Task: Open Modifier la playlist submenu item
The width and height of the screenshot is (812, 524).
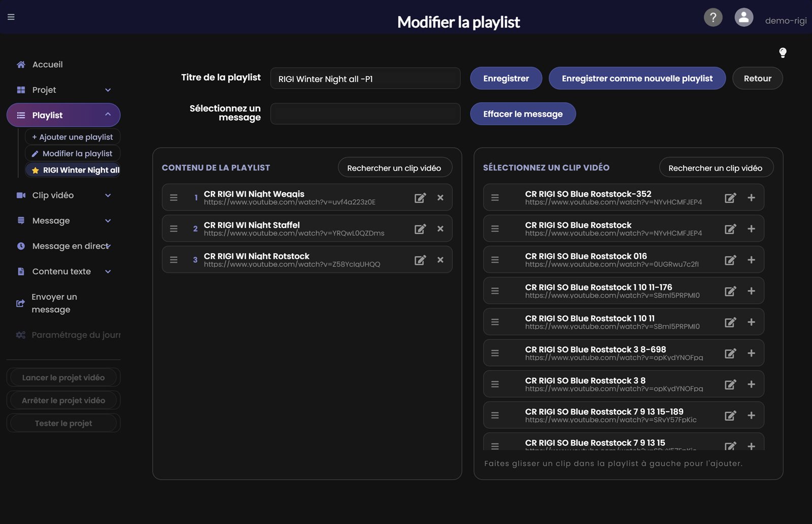Action: pyautogui.click(x=73, y=153)
